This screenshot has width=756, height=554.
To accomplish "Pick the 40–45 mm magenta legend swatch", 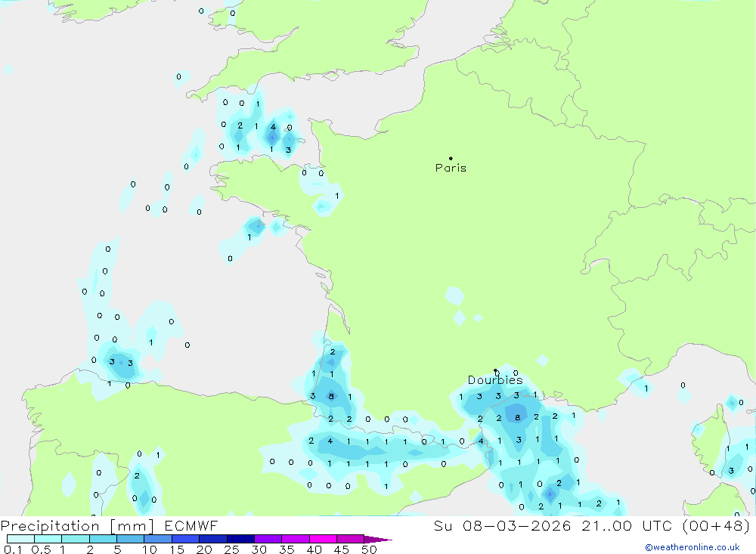I will [323, 539].
